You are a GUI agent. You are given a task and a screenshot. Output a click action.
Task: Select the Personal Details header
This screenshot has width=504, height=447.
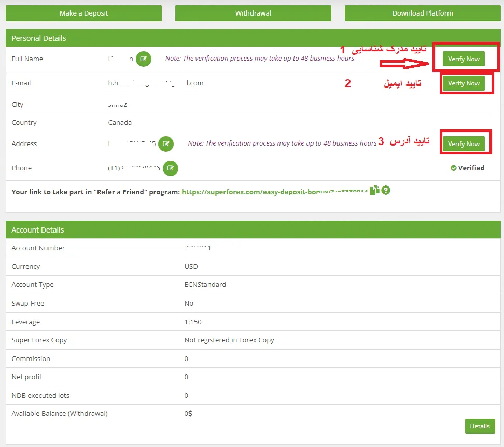38,38
